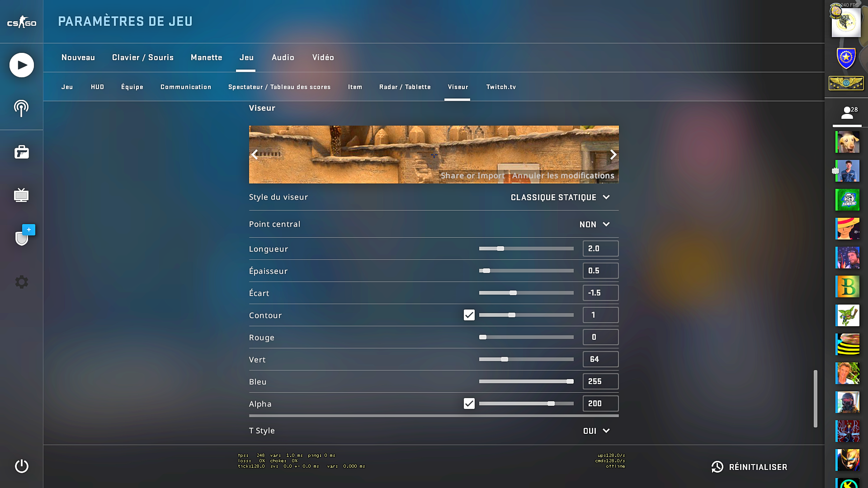Show next crosshair preview background

pyautogui.click(x=613, y=155)
